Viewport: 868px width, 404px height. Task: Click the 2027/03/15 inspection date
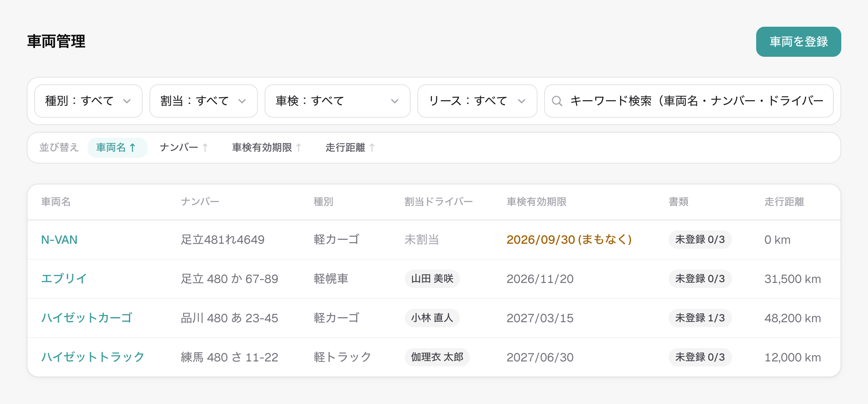click(540, 318)
